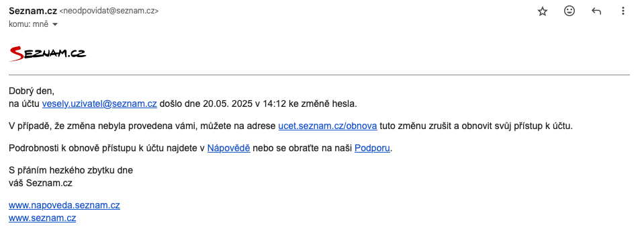Click the neodpovidat@seznam.cz sender address
This screenshot has height=244, width=644.
point(109,11)
